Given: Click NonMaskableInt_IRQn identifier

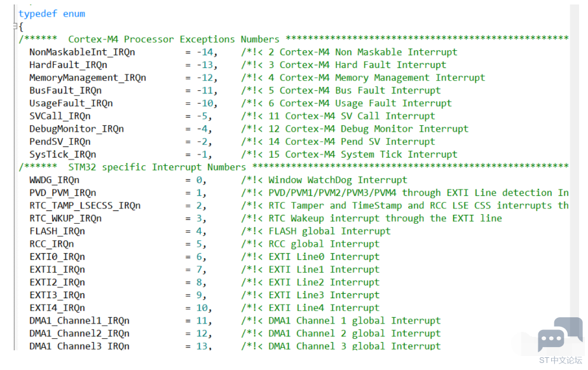Looking at the screenshot, I should tap(82, 52).
